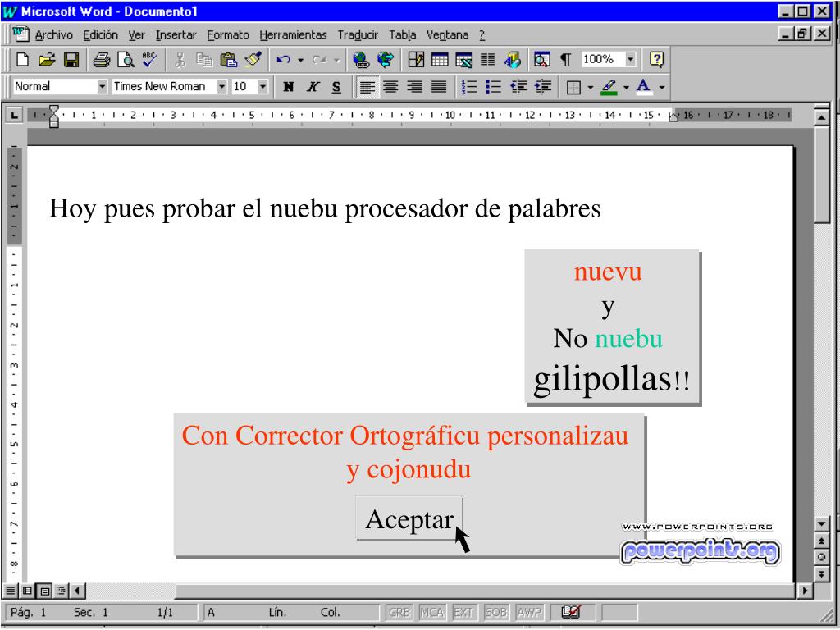Cut selection with scissors icon
The image size is (840, 630).
[180, 59]
